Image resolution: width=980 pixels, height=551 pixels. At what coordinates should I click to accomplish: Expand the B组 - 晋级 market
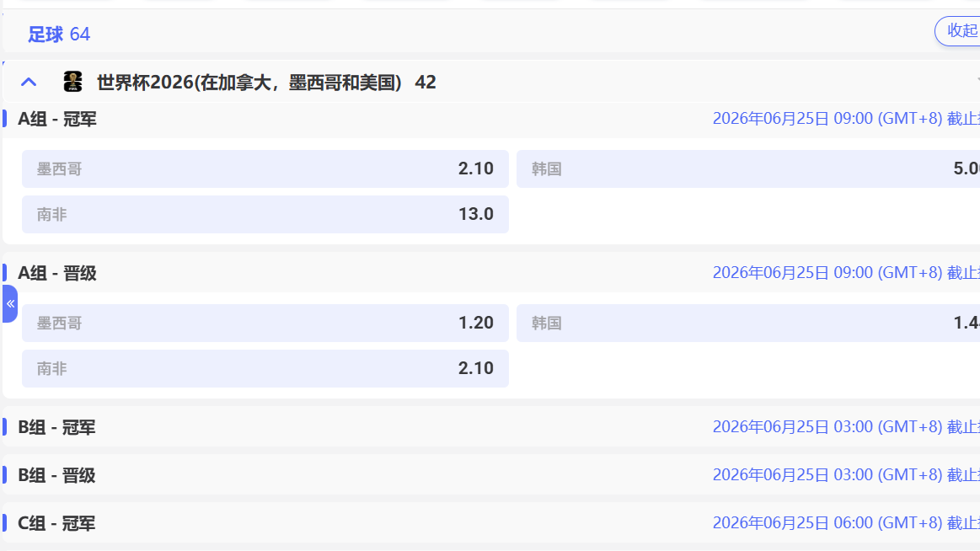pyautogui.click(x=57, y=475)
